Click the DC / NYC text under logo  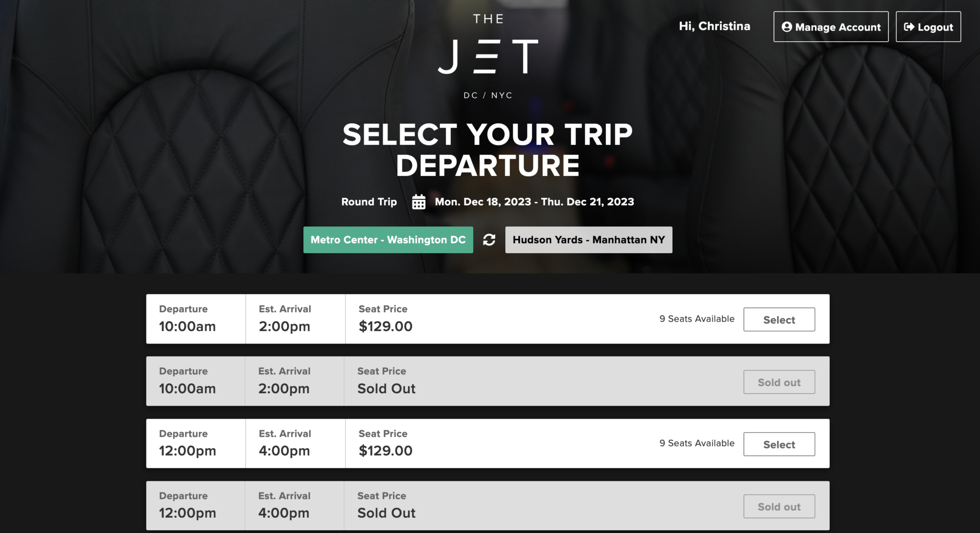[487, 95]
